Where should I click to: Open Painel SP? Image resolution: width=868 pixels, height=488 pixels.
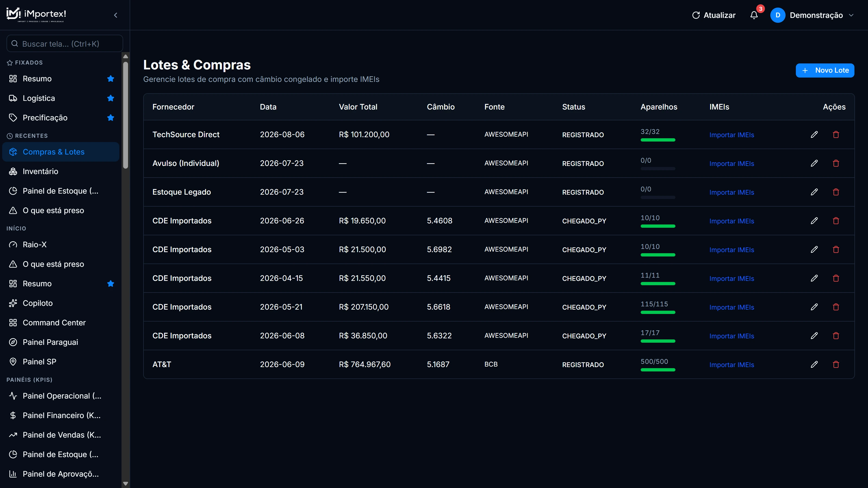click(x=61, y=362)
